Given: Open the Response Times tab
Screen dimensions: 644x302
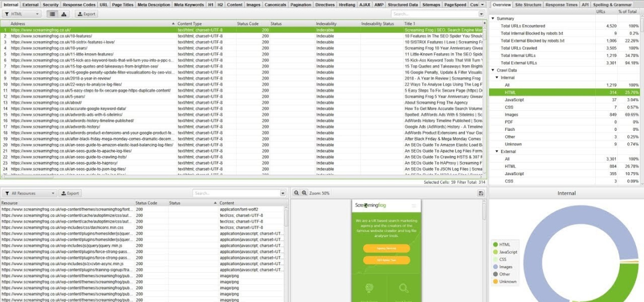Looking at the screenshot, I should point(561,5).
